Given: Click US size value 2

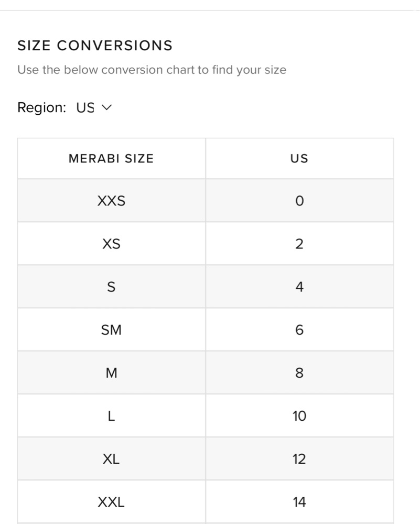Looking at the screenshot, I should [299, 244].
